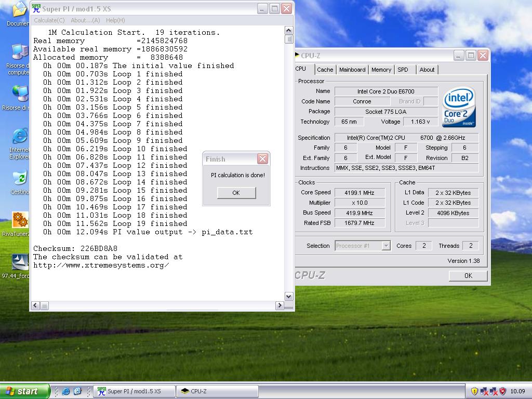Click the Super PI vertical scrollbar thumb
Image resolution: width=532 pixels, height=399 pixels.
(289, 39)
